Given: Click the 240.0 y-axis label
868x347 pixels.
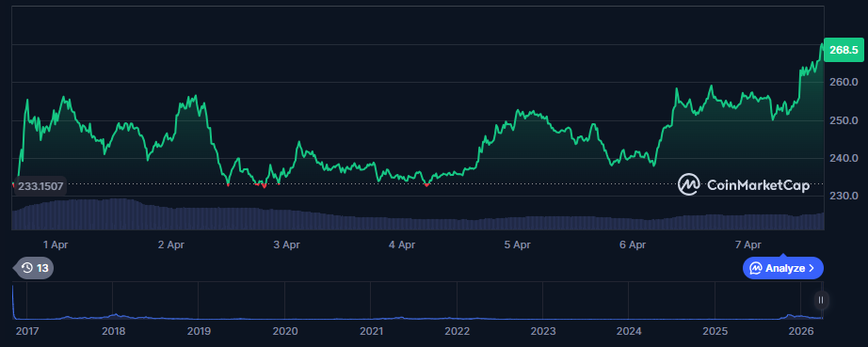Looking at the screenshot, I should click(x=844, y=159).
